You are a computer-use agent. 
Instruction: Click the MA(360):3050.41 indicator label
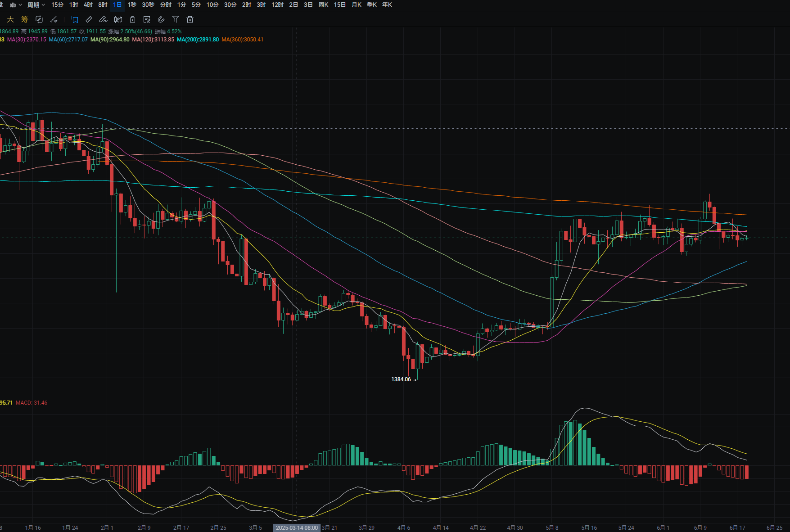click(242, 40)
